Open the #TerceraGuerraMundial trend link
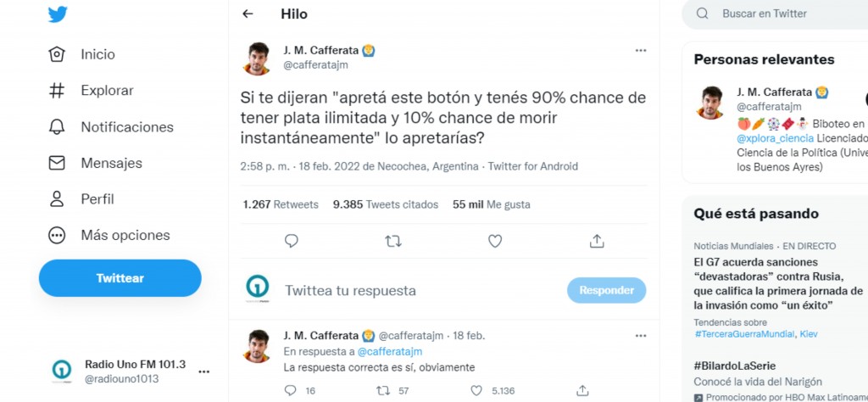 point(744,334)
